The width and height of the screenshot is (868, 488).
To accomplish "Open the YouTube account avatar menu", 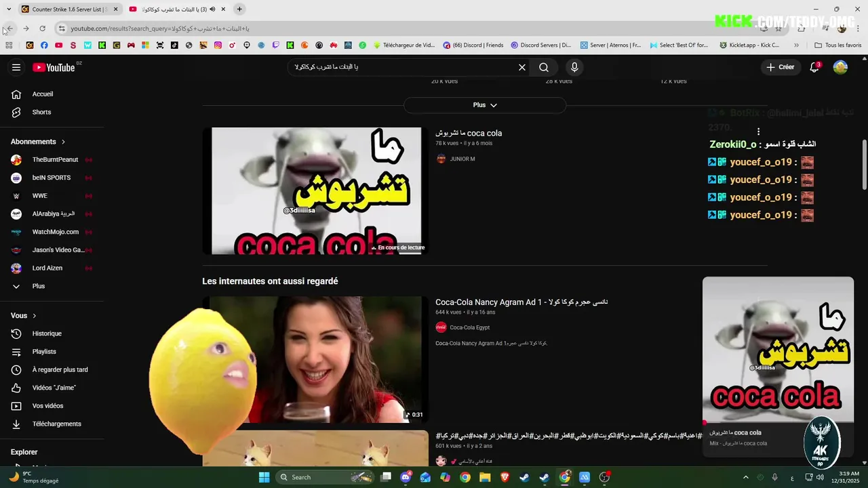I will pos(840,67).
